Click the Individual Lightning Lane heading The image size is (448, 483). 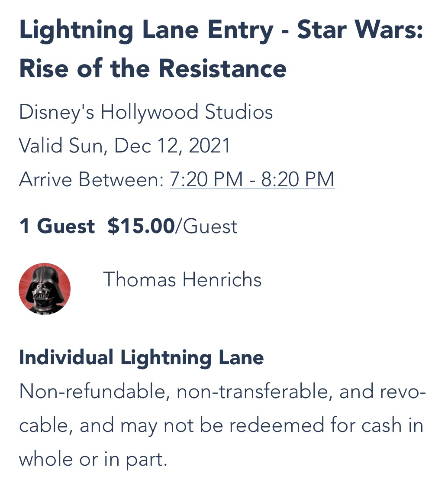pyautogui.click(x=141, y=358)
